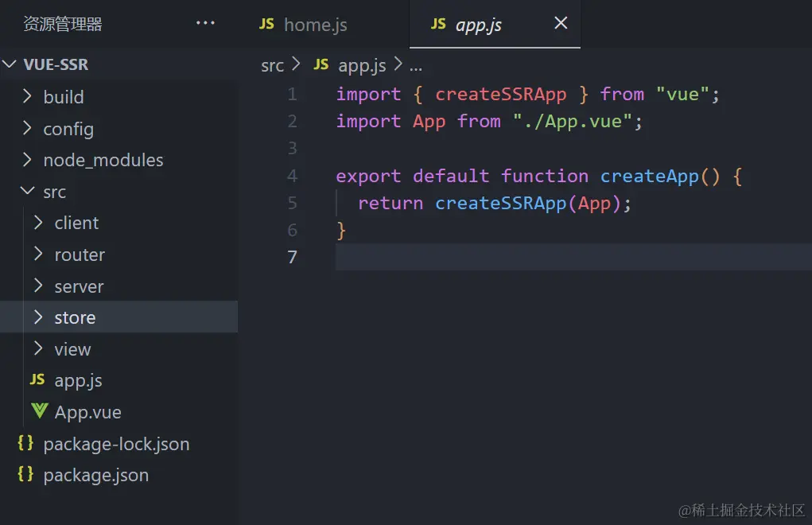Click the "vue" string on line 1
This screenshot has height=525, width=812.
[x=682, y=94]
